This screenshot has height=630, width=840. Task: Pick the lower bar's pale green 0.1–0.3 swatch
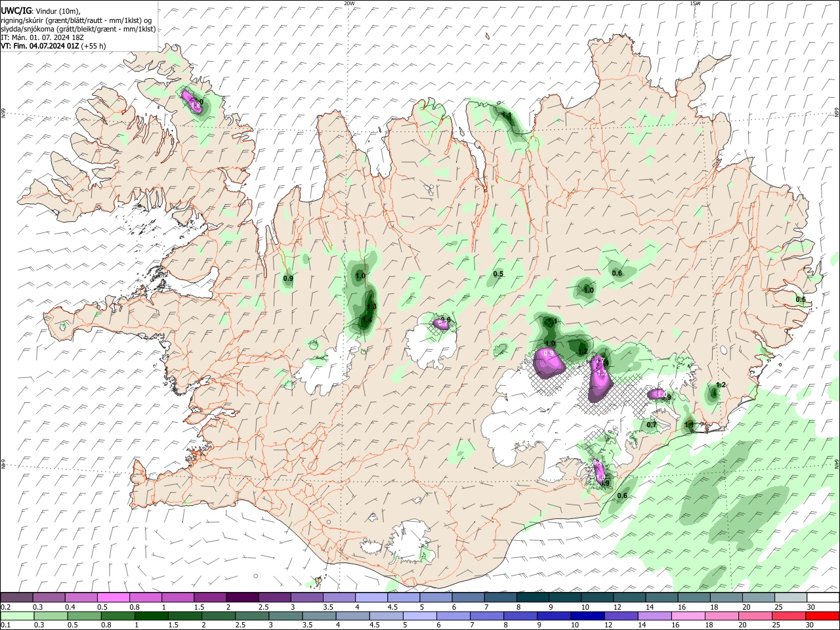pos(17,616)
